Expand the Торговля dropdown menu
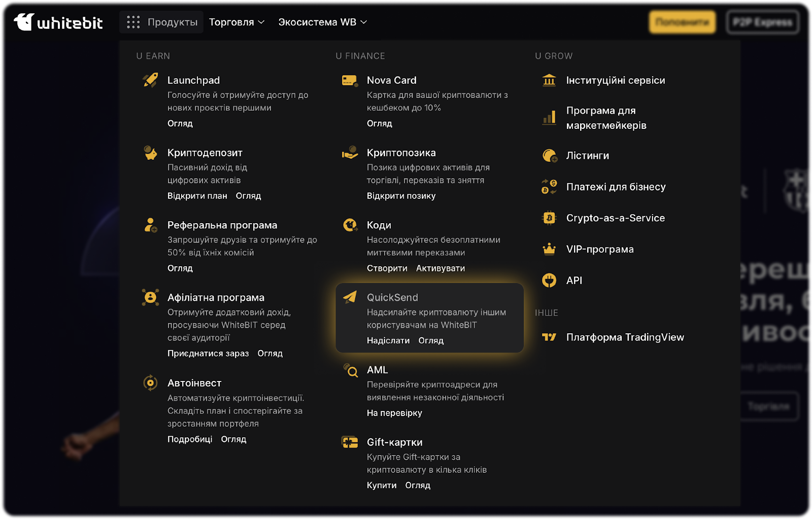This screenshot has height=519, width=812. click(x=236, y=22)
